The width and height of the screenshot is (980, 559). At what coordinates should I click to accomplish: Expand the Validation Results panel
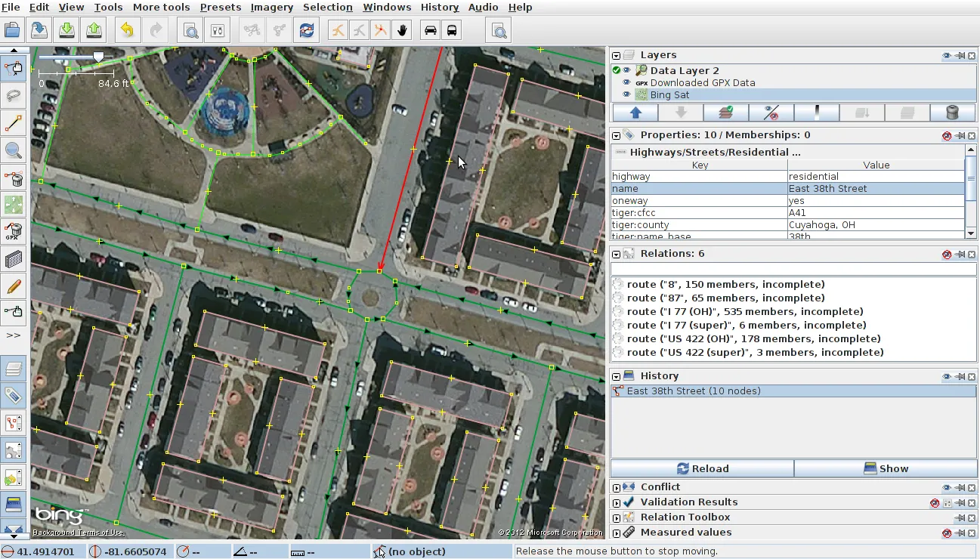coord(616,502)
